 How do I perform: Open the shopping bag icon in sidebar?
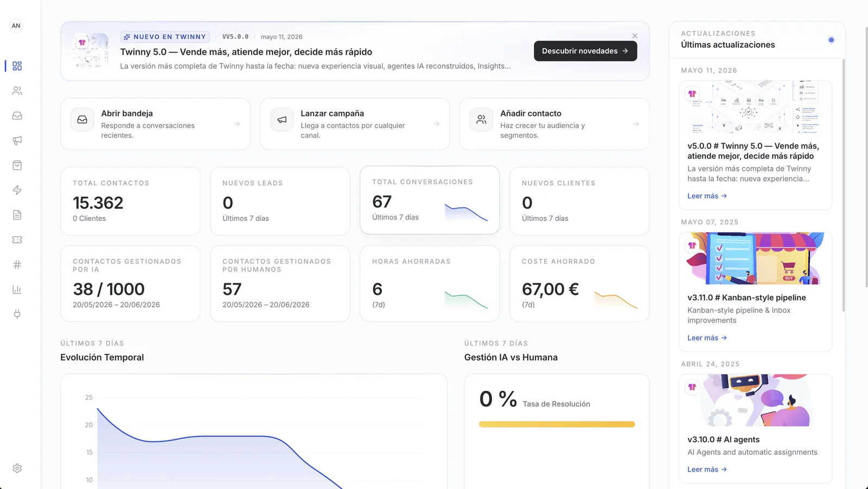[17, 165]
